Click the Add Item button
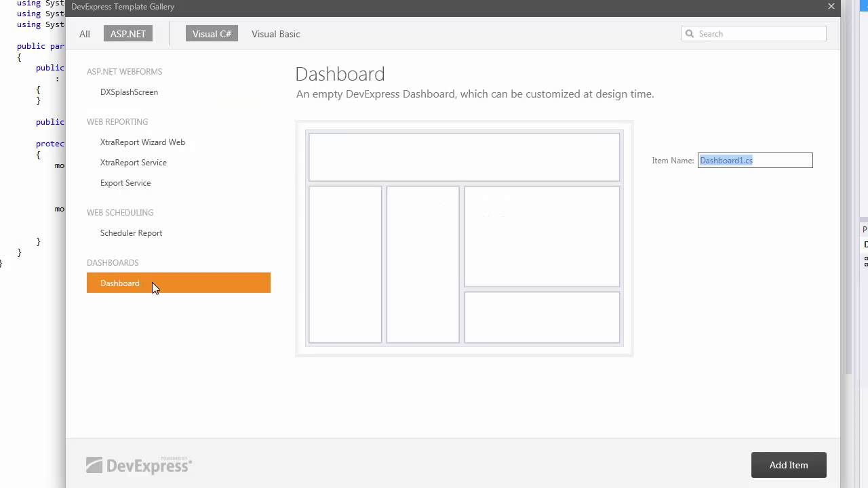The height and width of the screenshot is (488, 868). (789, 465)
